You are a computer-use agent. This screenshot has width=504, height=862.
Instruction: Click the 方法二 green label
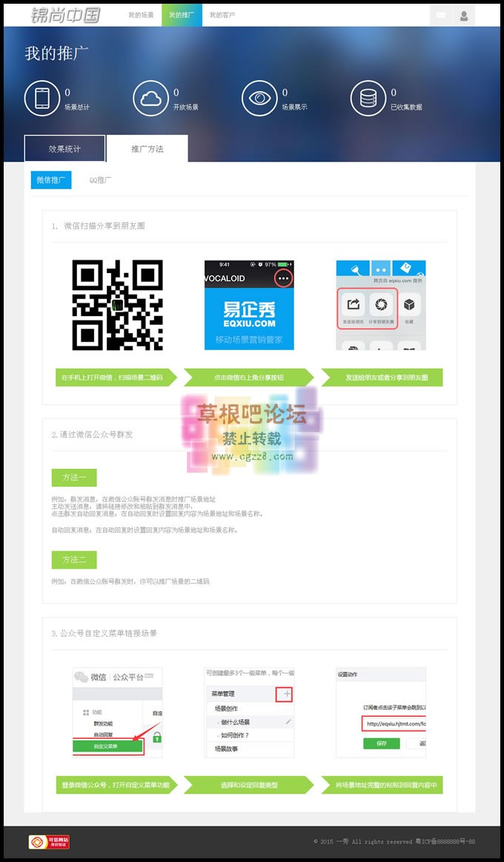click(74, 559)
